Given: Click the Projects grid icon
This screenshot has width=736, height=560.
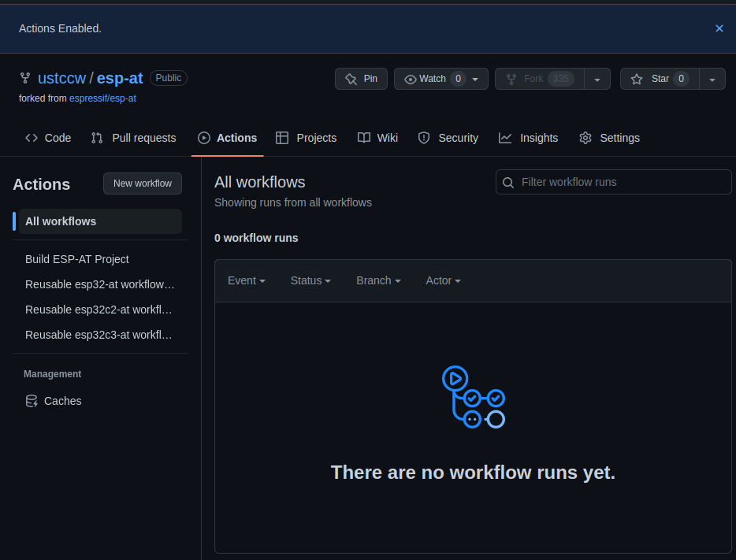Looking at the screenshot, I should coord(281,138).
